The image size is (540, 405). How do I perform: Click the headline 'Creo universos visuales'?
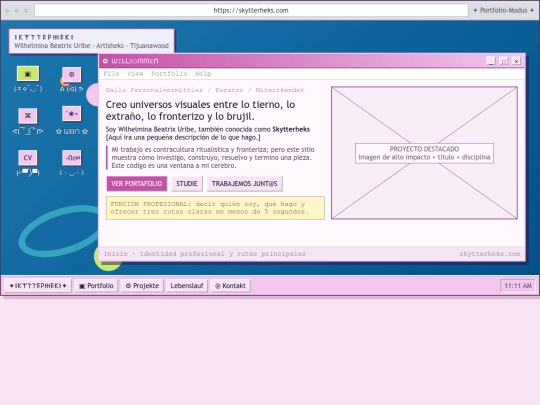click(200, 110)
